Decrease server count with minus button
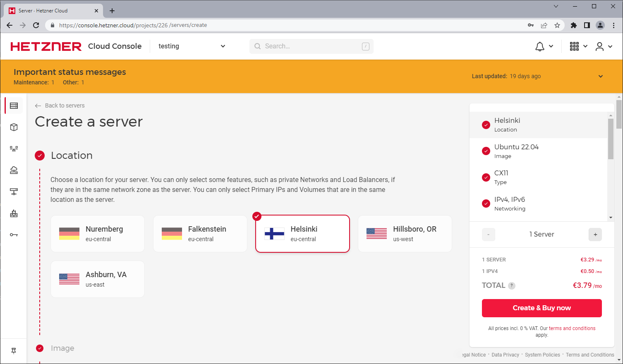The height and width of the screenshot is (364, 623). (489, 235)
